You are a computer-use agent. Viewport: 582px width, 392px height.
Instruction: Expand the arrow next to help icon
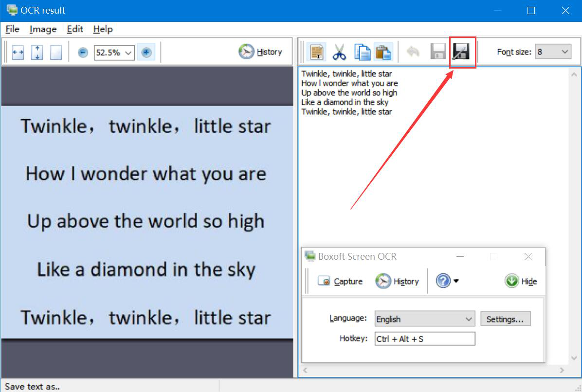[x=456, y=281]
